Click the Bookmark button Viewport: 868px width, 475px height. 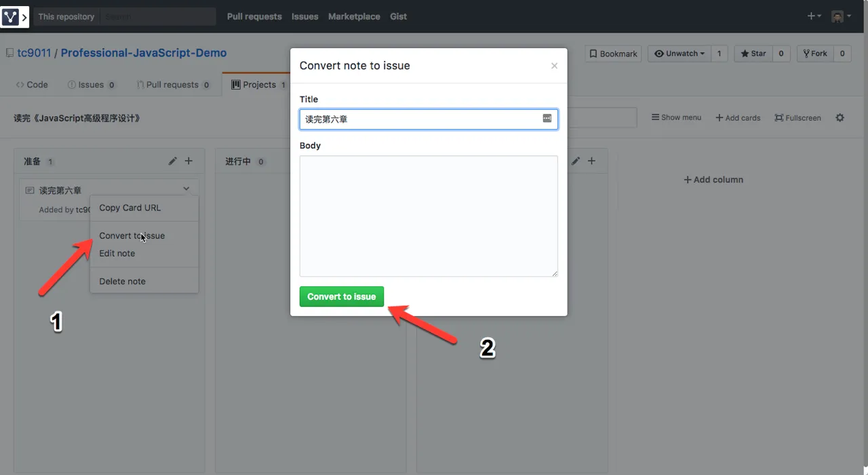pos(613,54)
